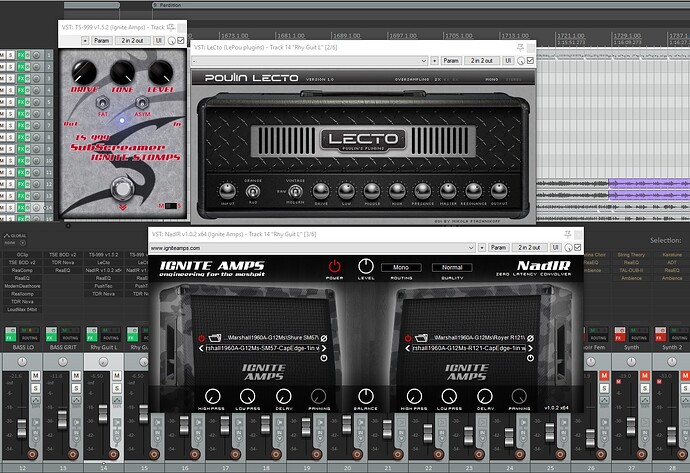Toggle the Vintage/Modern switch on LeCto

[295, 191]
